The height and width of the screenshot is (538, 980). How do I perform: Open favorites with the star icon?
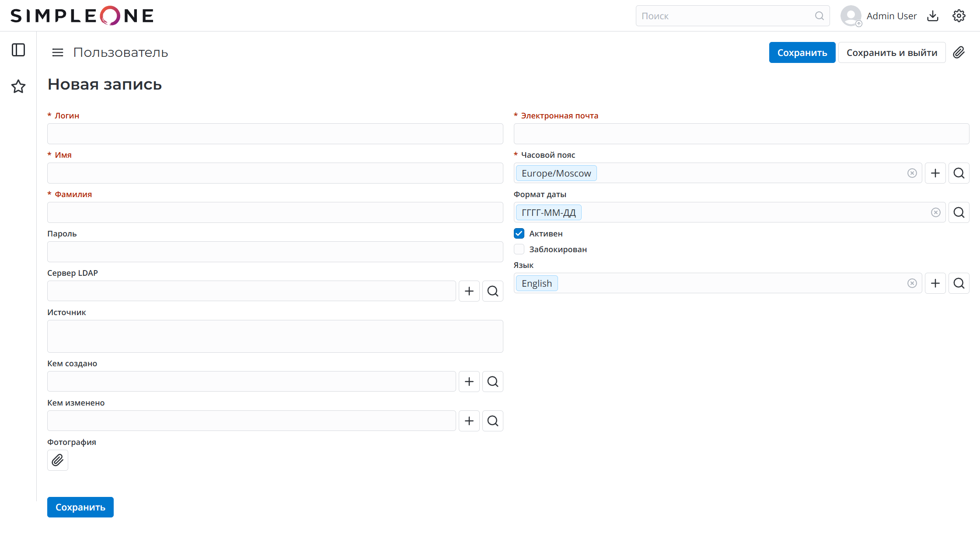pyautogui.click(x=18, y=87)
